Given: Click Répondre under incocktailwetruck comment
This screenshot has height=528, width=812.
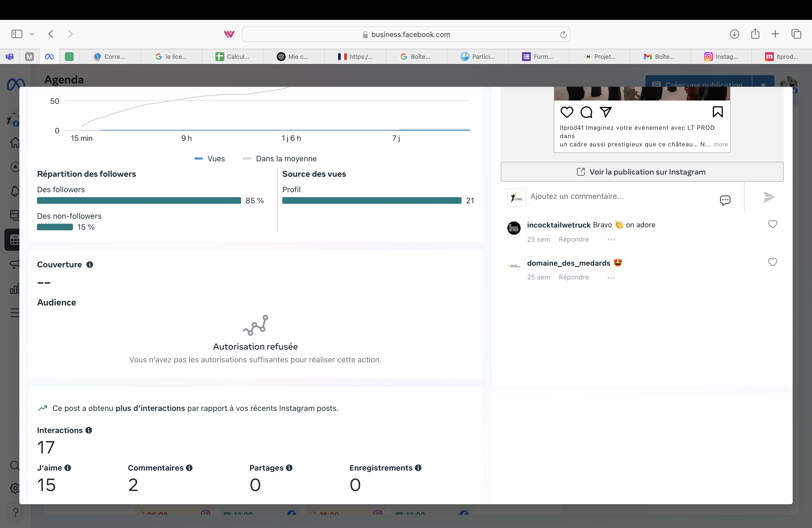Looking at the screenshot, I should pyautogui.click(x=574, y=239).
